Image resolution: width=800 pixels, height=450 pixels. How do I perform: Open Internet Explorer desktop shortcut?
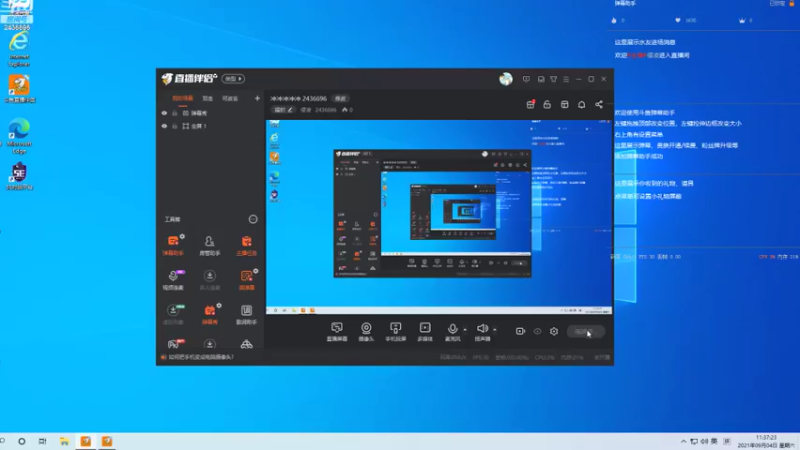(x=19, y=50)
